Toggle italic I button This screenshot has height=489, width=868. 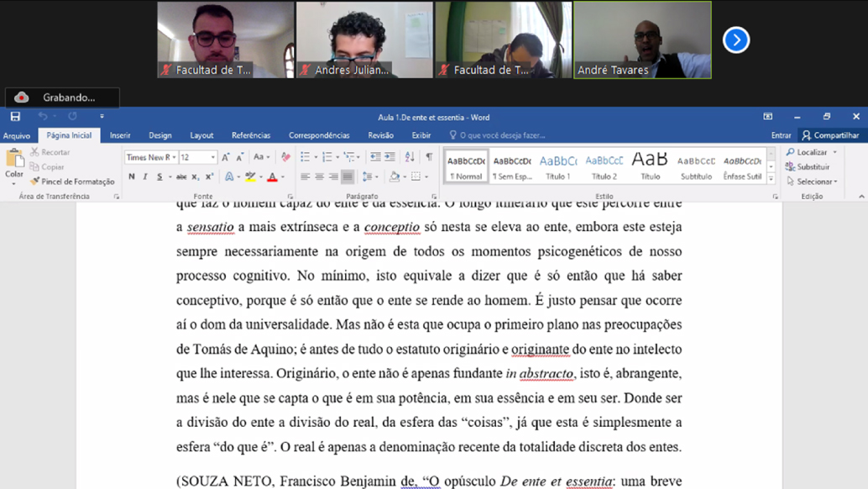[145, 176]
